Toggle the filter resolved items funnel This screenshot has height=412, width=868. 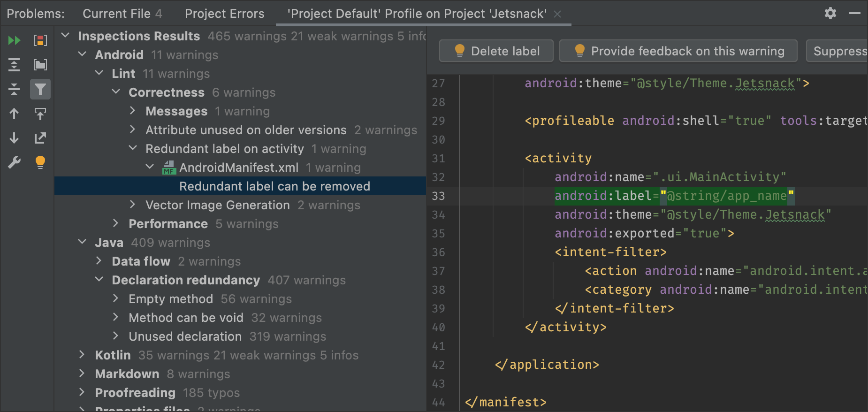pos(40,89)
